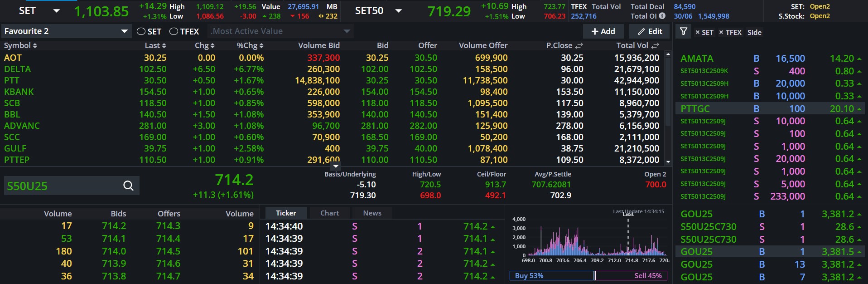Click the unchanged indicator showing 232
868x284 pixels.
(321, 16)
